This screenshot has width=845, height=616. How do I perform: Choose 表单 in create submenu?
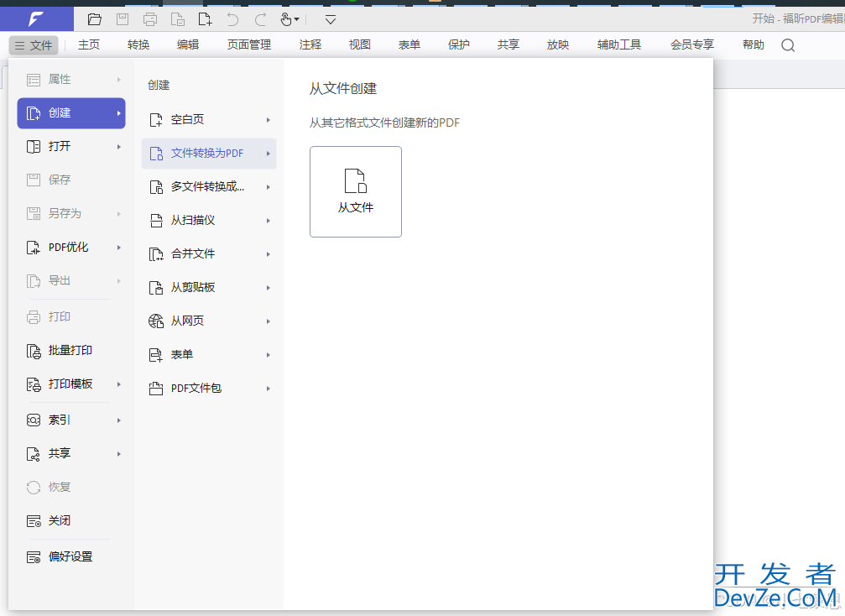[x=209, y=355]
